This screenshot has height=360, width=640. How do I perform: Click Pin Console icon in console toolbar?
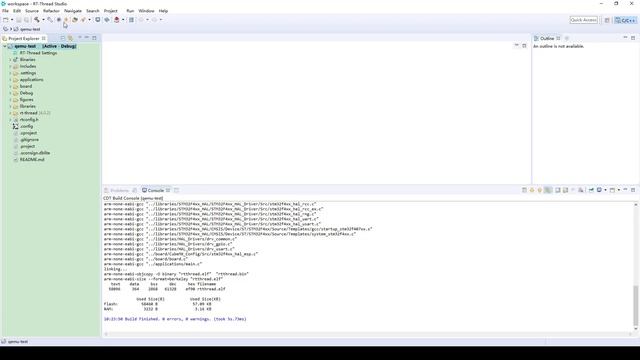point(591,190)
